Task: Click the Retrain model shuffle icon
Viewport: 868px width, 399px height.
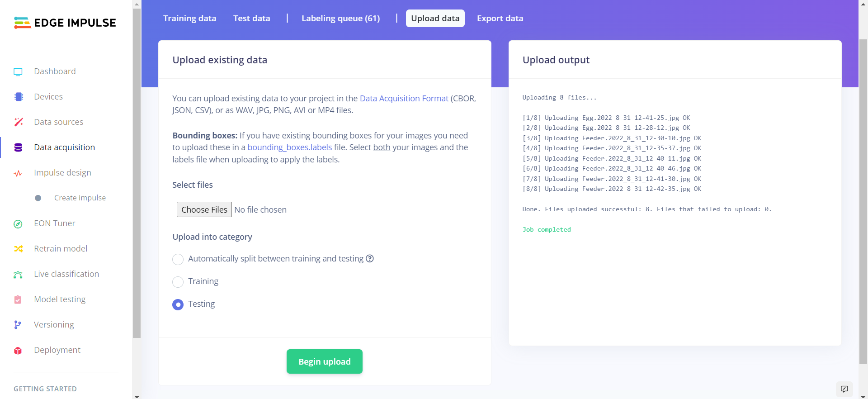Action: [18, 249]
